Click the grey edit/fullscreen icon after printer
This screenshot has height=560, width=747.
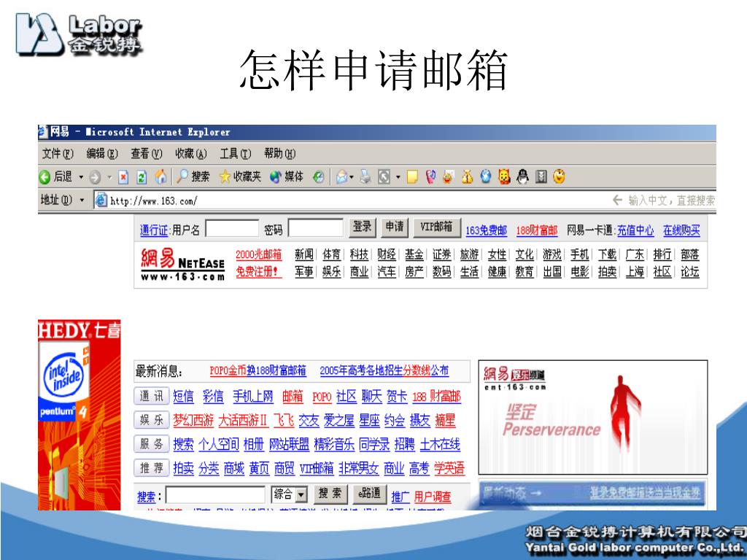(x=384, y=177)
